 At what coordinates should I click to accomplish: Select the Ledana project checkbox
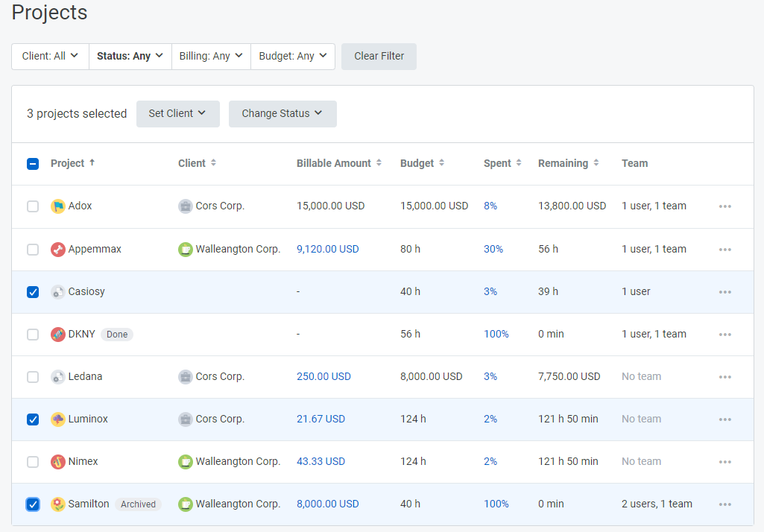point(33,376)
